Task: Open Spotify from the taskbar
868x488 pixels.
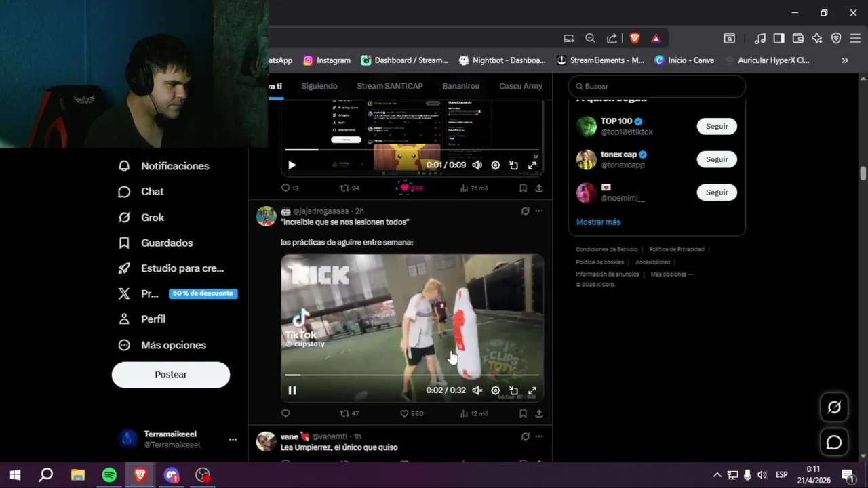Action: (109, 475)
